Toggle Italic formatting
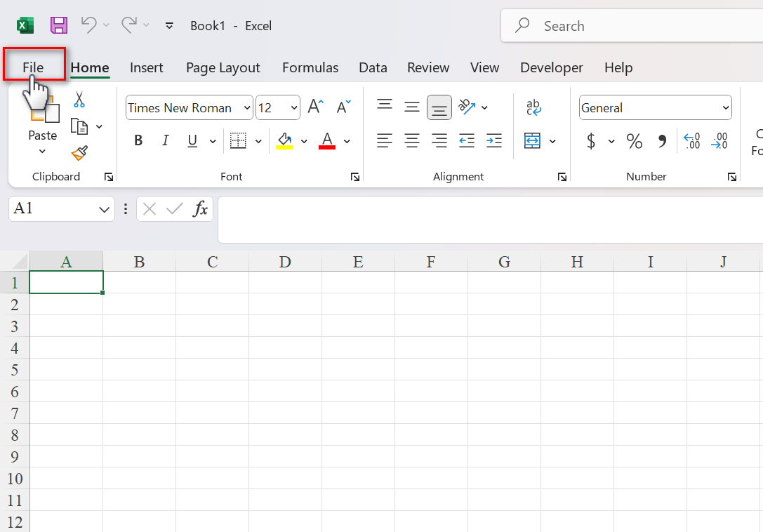The height and width of the screenshot is (532, 763). [x=166, y=141]
